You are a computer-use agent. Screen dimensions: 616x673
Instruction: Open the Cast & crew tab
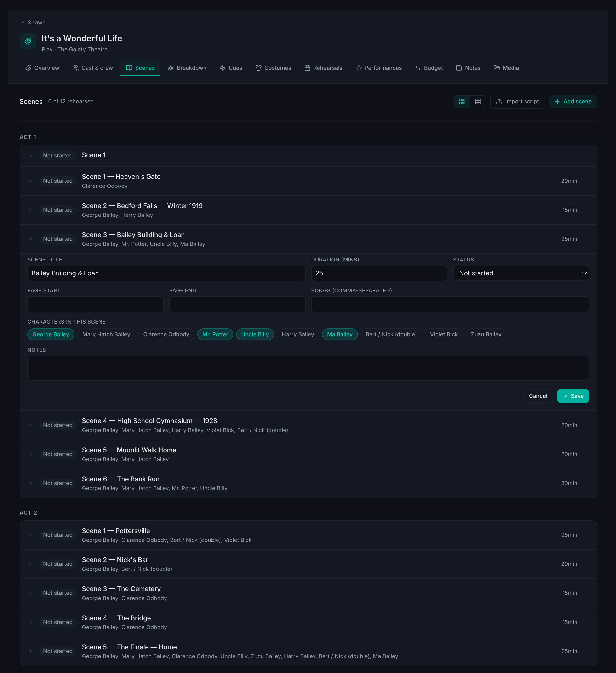click(x=93, y=68)
